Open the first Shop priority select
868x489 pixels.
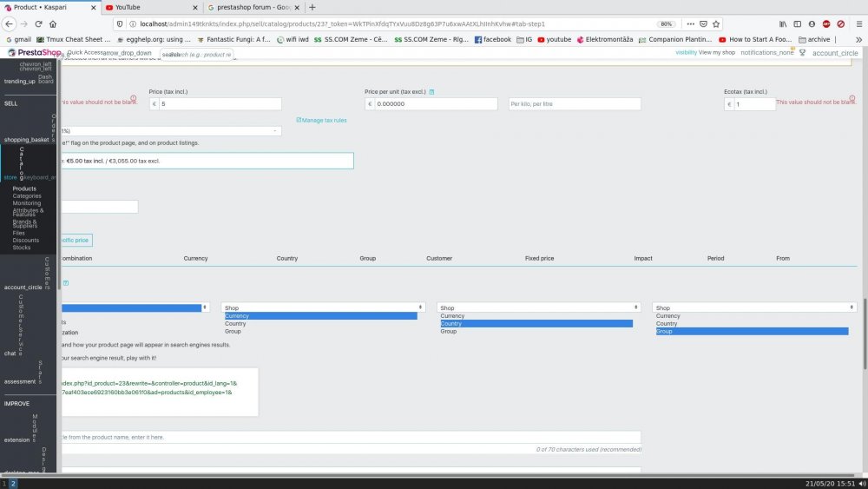pyautogui.click(x=323, y=307)
